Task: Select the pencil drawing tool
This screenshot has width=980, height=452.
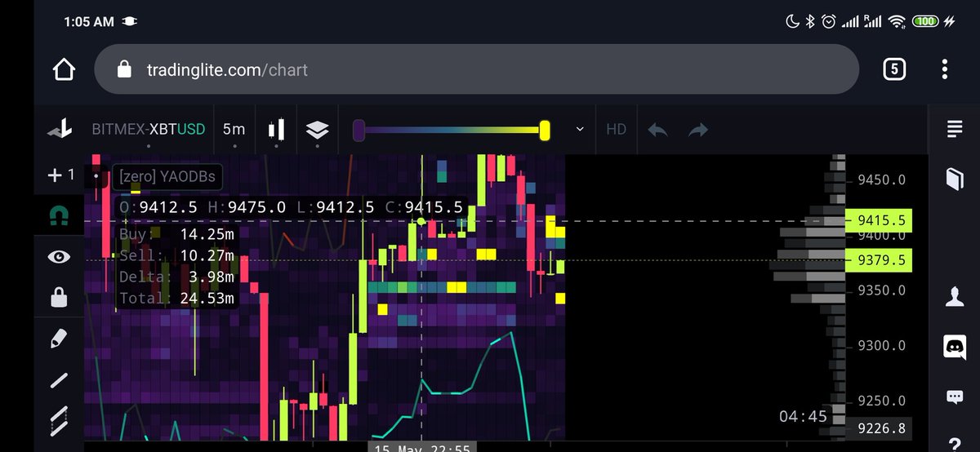Action: point(59,339)
